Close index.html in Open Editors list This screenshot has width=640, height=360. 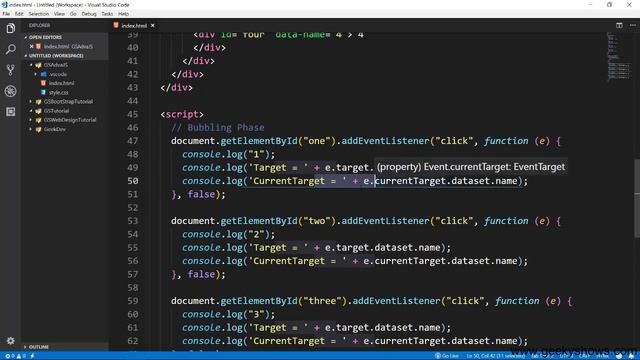[31, 47]
